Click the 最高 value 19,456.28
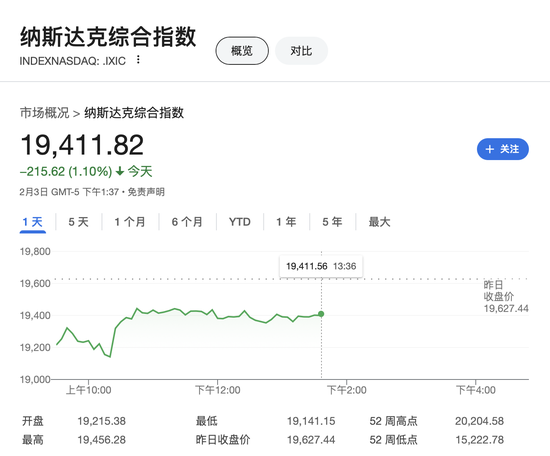 pyautogui.click(x=101, y=440)
